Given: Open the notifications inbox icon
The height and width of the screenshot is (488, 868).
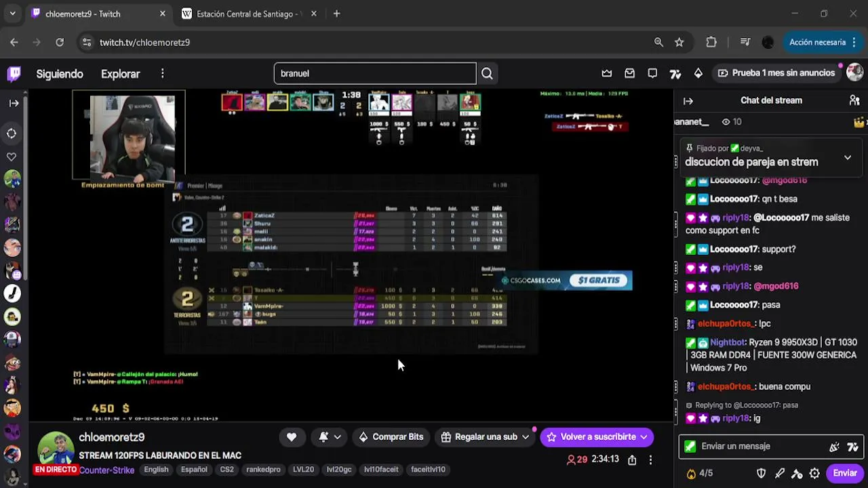Looking at the screenshot, I should (x=630, y=73).
